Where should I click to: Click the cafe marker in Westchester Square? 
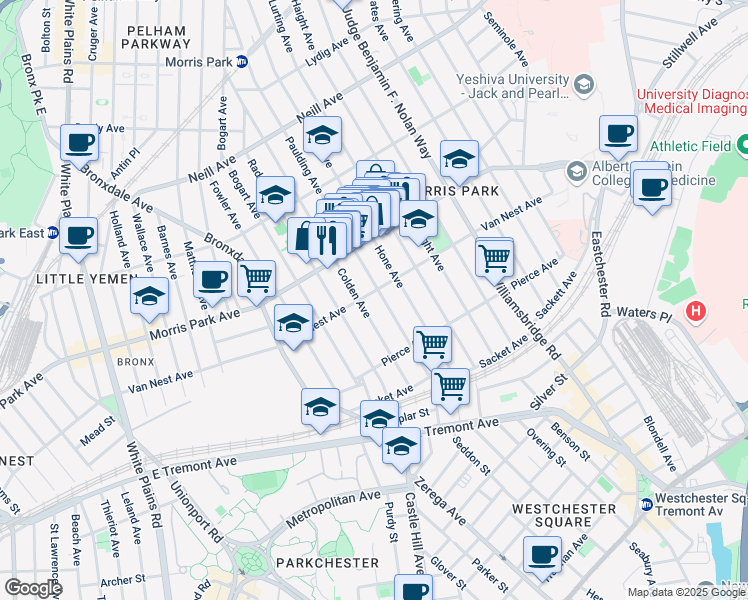[x=543, y=554]
